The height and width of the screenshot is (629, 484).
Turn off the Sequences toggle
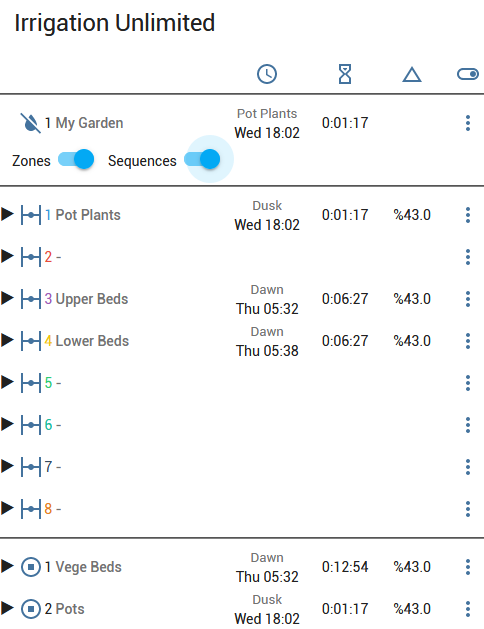(x=202, y=159)
